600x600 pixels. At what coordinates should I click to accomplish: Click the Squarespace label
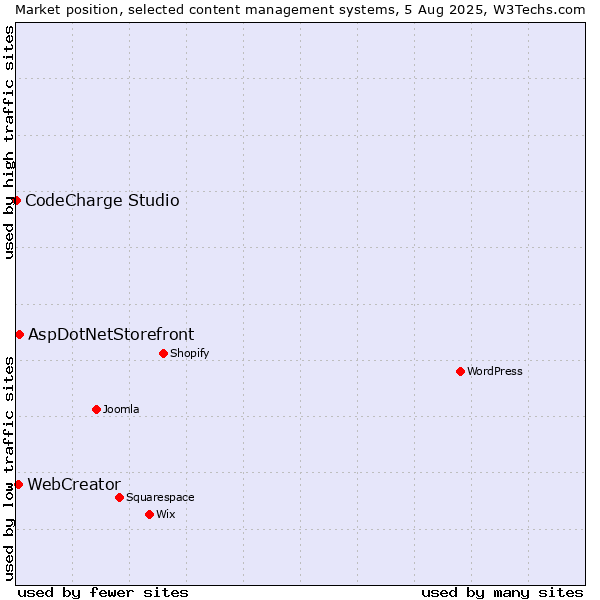160,498
